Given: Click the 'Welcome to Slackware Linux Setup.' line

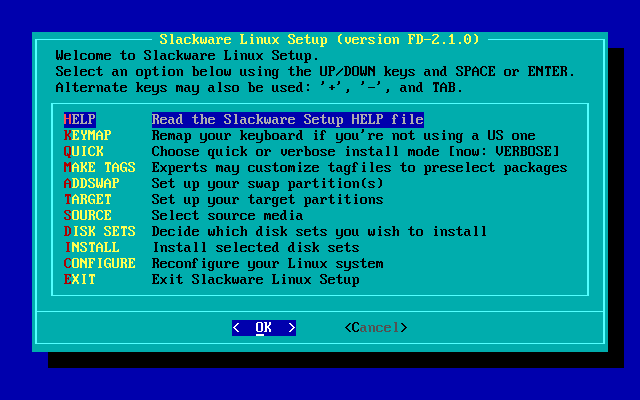Looking at the screenshot, I should point(187,55).
